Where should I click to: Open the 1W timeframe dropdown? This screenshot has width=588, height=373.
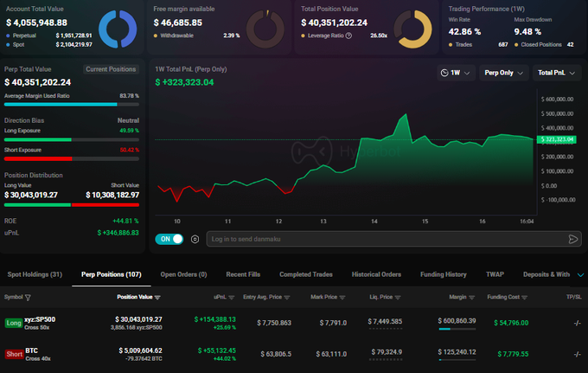pyautogui.click(x=456, y=73)
